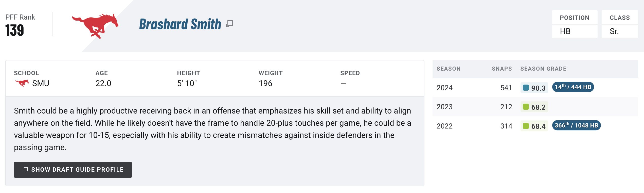Click the Season Grade column header
This screenshot has height=193, width=644.
click(543, 69)
